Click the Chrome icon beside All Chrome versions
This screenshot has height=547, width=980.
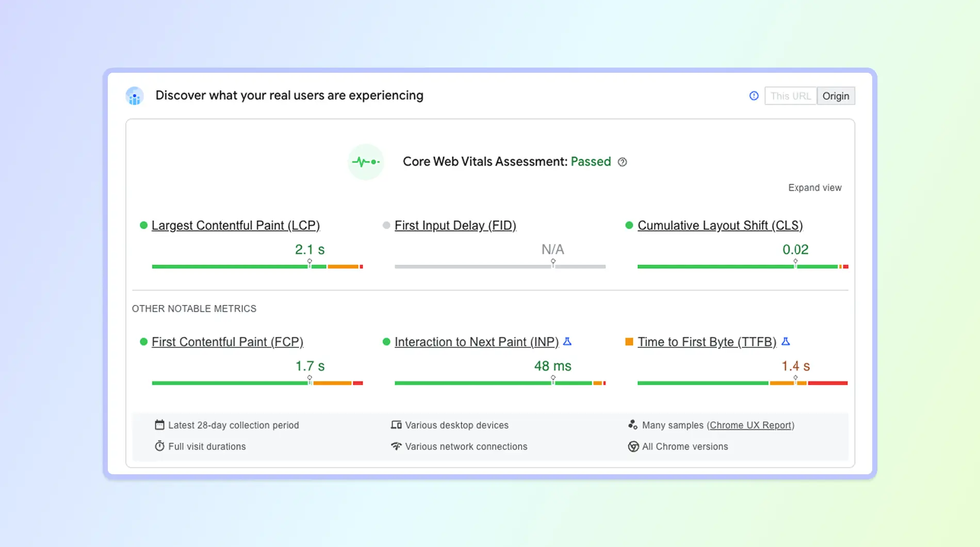[633, 446]
